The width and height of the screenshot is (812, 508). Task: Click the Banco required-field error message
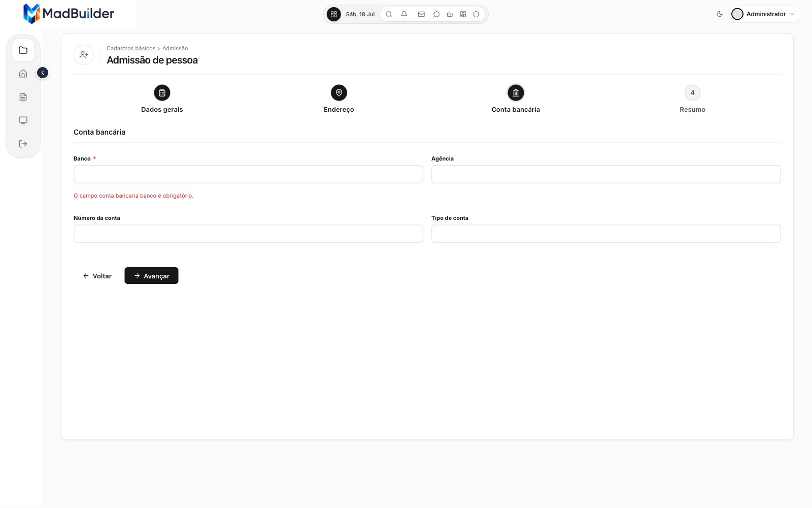(x=133, y=196)
